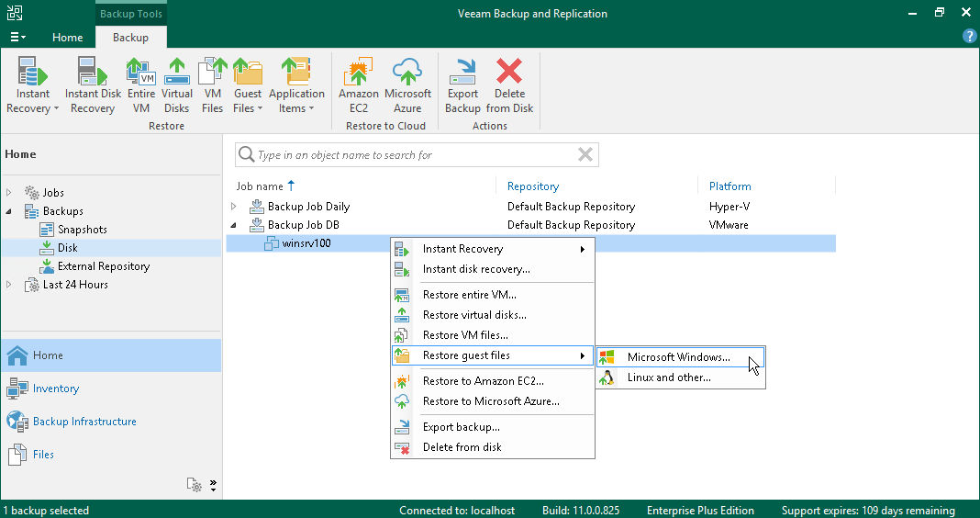The width and height of the screenshot is (980, 518).
Task: Open the help question mark icon
Action: 969,37
